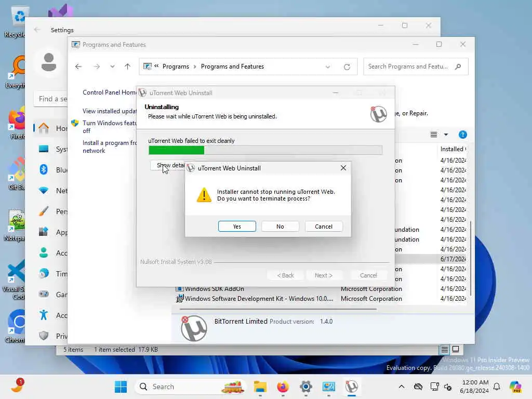Screen dimensions: 532x399
Task: Click the uTorrent icon in details pane
Action: [194, 328]
